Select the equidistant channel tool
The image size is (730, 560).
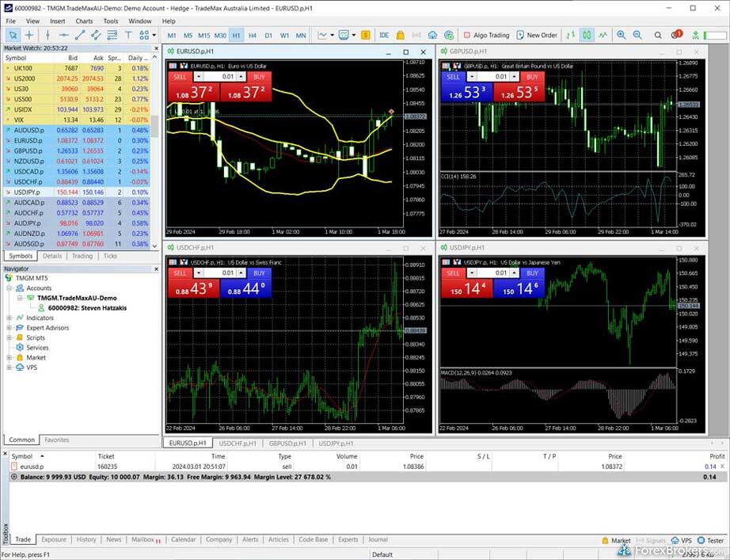click(96, 35)
